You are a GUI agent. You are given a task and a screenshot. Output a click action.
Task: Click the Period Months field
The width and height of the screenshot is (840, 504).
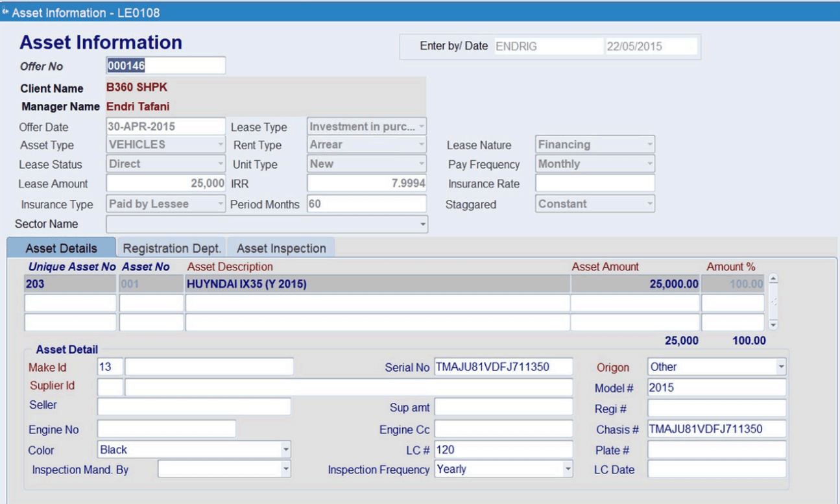[x=366, y=204]
